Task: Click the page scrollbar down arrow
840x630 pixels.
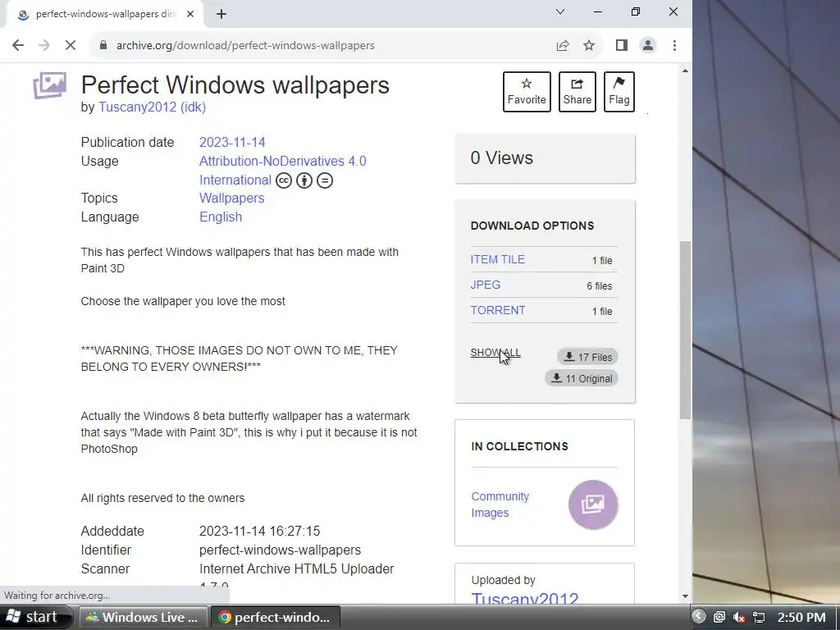Action: pos(685,596)
